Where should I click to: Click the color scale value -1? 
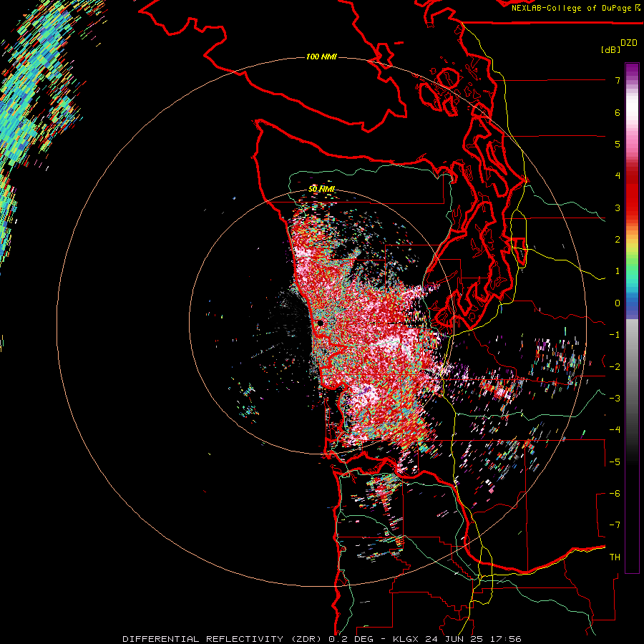(615, 335)
